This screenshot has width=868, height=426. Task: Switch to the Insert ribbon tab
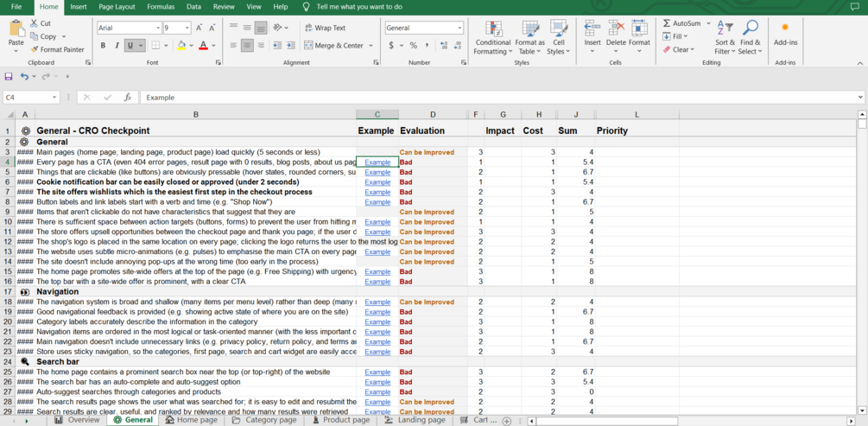tap(79, 7)
